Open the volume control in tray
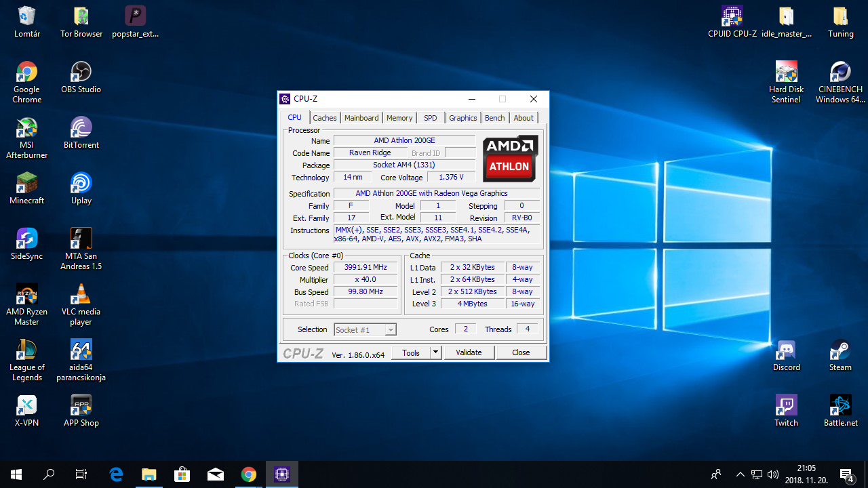The height and width of the screenshot is (488, 868). (x=773, y=474)
